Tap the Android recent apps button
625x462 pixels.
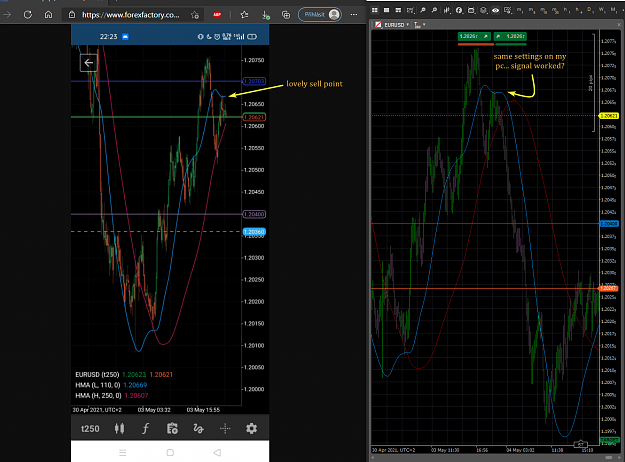pos(123,452)
